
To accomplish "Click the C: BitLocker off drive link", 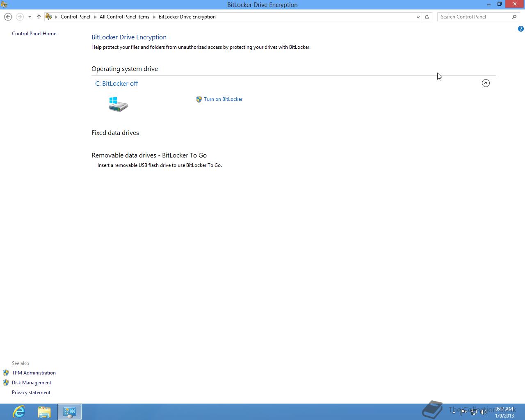I will tap(116, 83).
